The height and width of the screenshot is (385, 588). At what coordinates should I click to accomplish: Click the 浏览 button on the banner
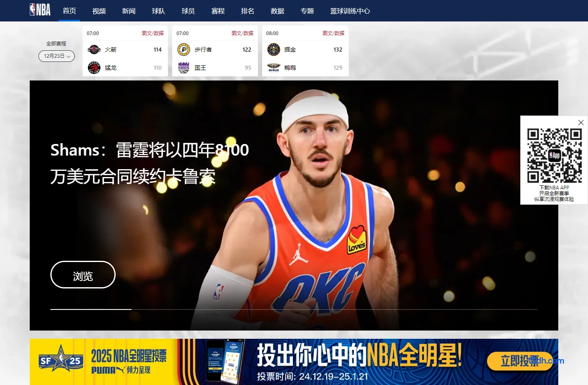click(83, 275)
